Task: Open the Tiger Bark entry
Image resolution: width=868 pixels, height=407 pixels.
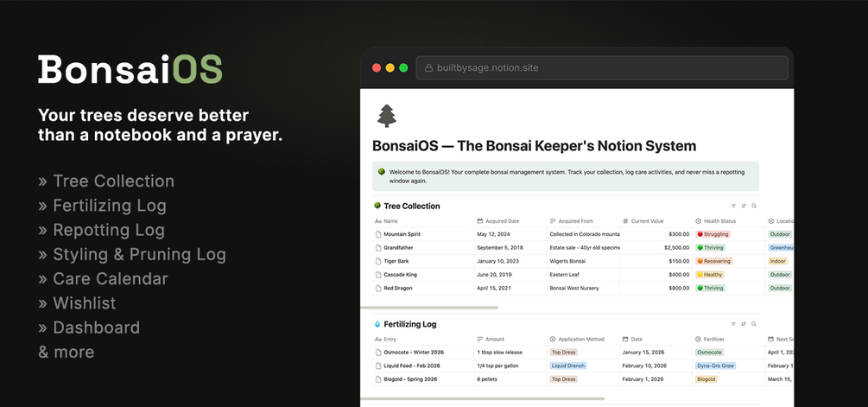Action: [x=396, y=261]
